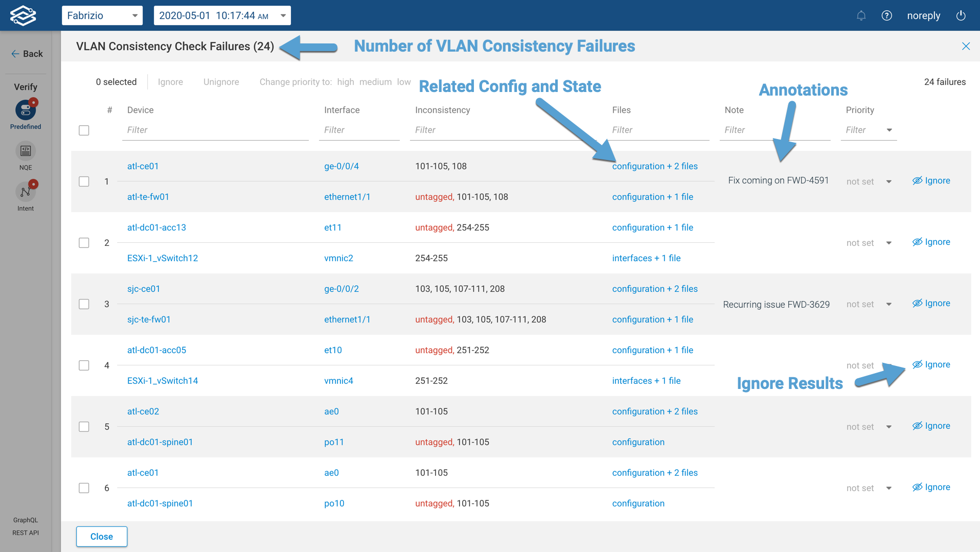Check the select-all checkbox in header

point(84,130)
